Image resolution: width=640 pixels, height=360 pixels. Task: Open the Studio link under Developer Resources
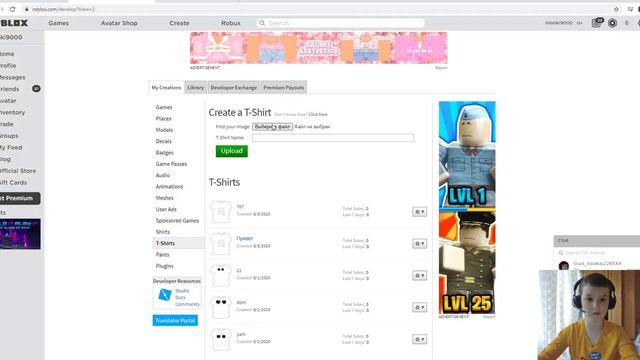[182, 291]
